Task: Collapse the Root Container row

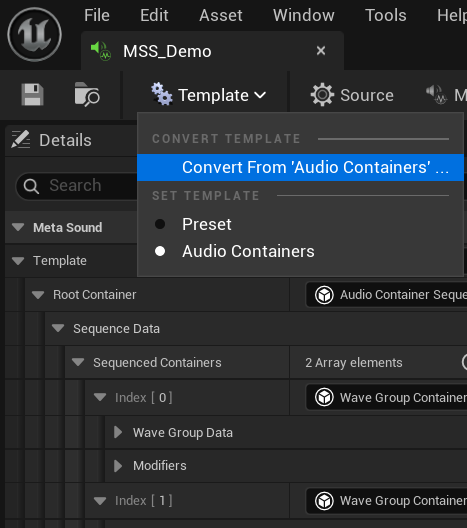Action: pos(38,295)
